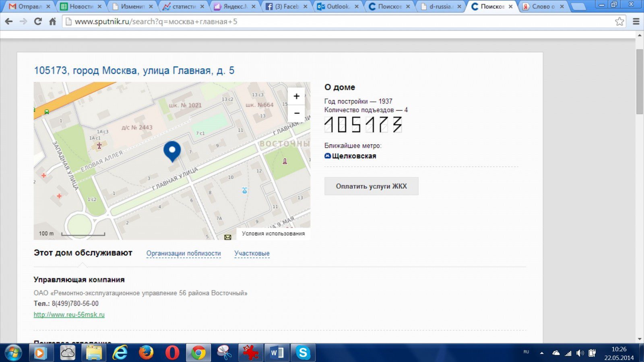
Task: Click the Щелковская metro station name
Action: 354,156
